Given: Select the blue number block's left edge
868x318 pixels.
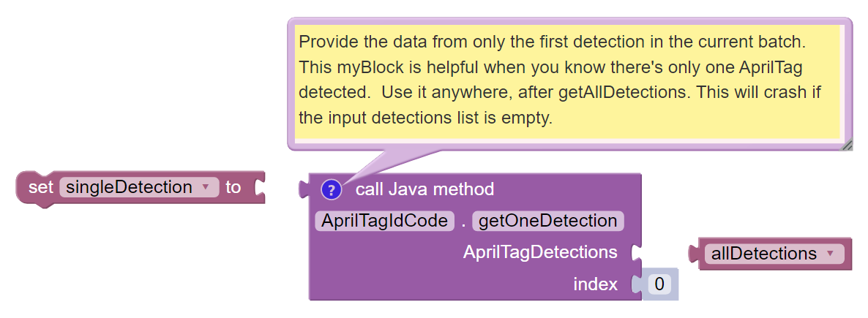Looking at the screenshot, I should 635,284.
